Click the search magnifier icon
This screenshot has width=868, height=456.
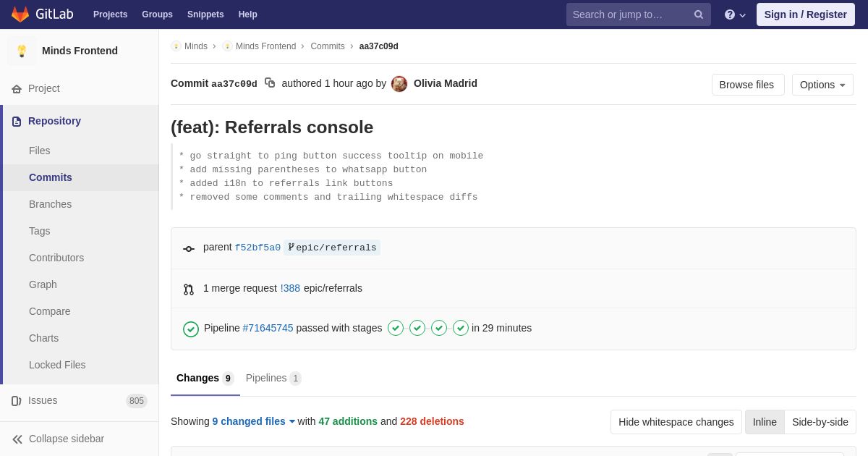(x=699, y=14)
